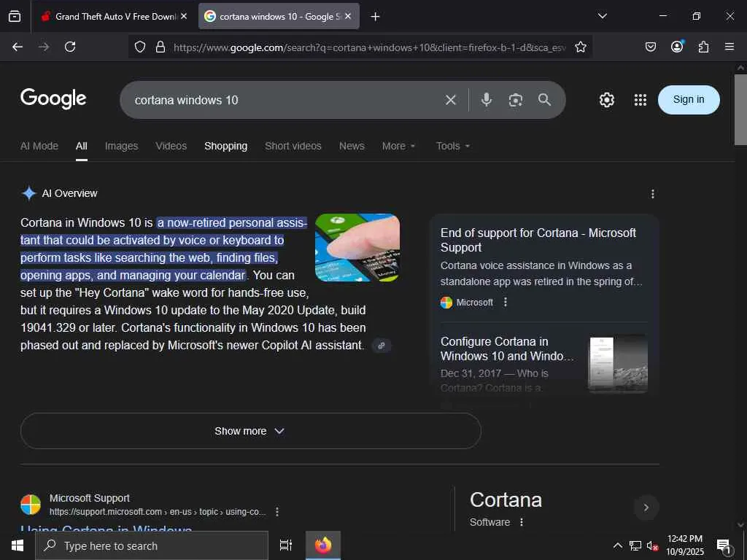Open Windows Task View

(x=285, y=545)
